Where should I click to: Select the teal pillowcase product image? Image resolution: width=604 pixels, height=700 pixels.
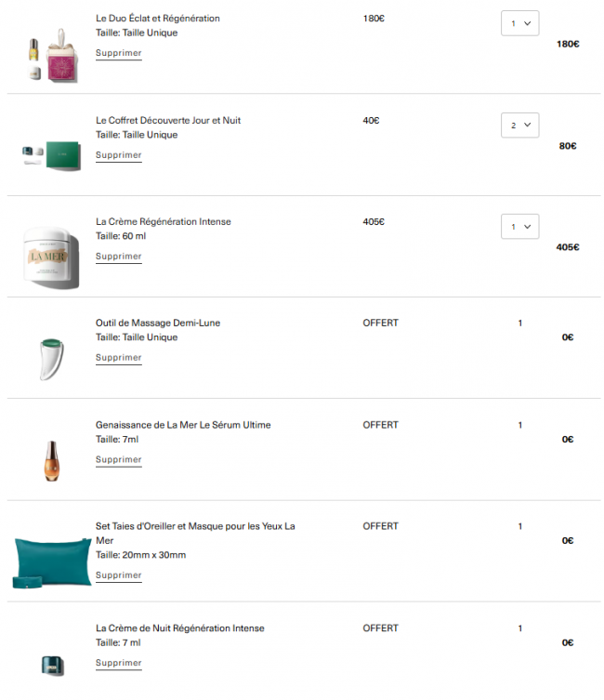[x=52, y=562]
